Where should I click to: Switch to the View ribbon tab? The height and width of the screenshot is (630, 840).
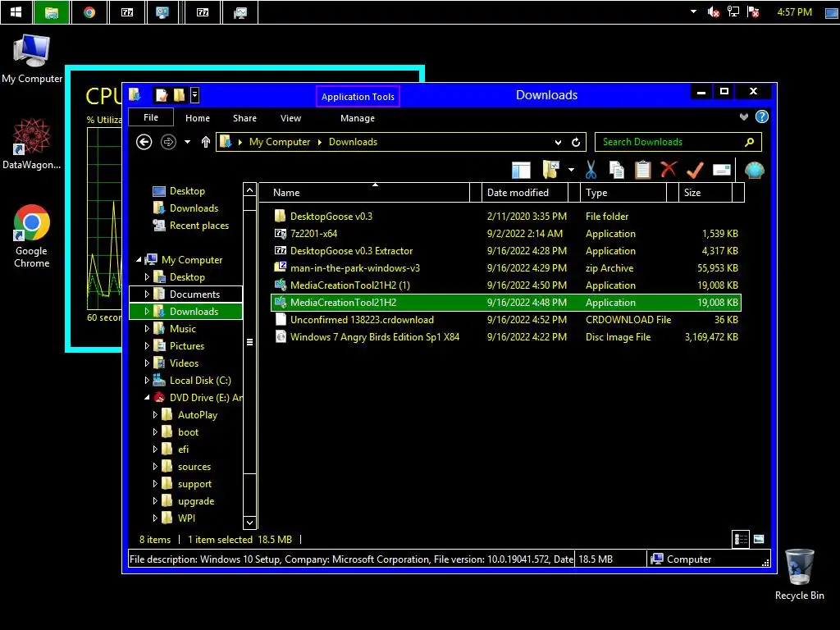tap(291, 118)
